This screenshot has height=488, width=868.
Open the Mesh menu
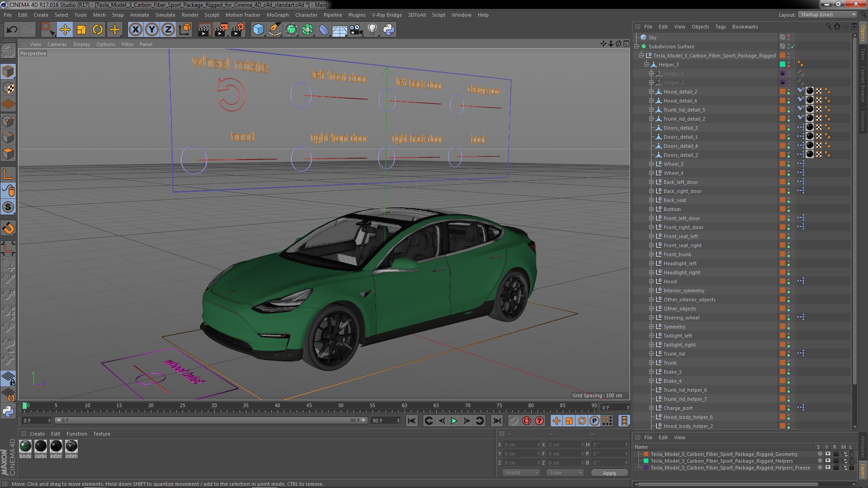[x=99, y=15]
